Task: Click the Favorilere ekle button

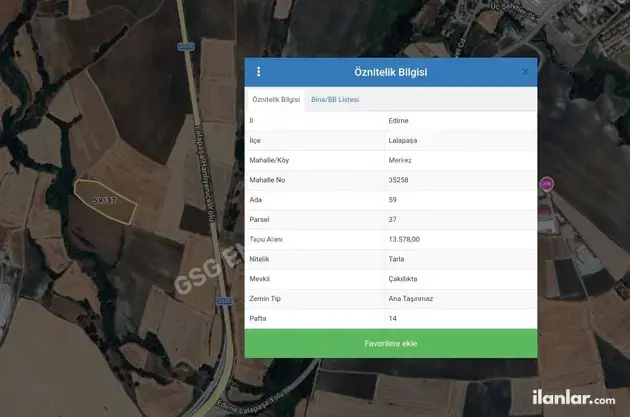Action: [391, 343]
